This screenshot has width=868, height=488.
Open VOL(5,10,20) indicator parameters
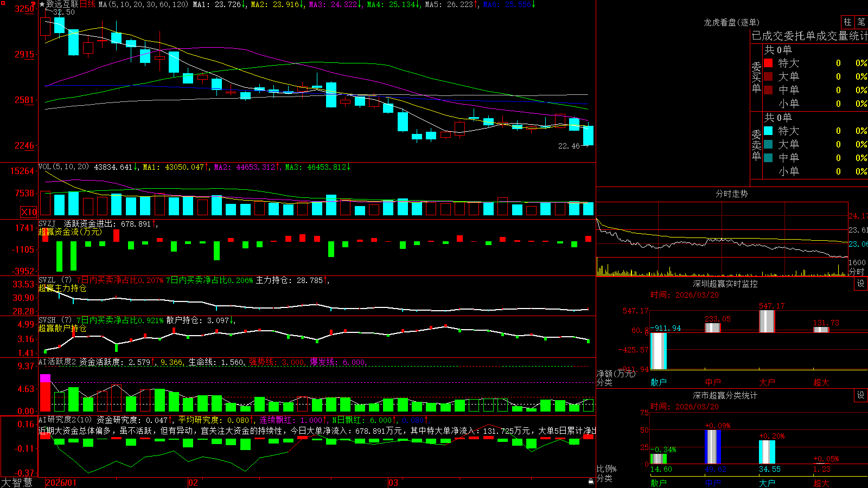click(x=63, y=167)
